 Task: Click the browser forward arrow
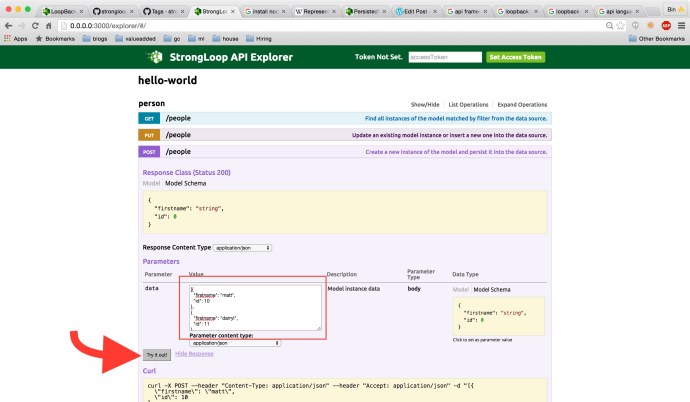pos(23,24)
